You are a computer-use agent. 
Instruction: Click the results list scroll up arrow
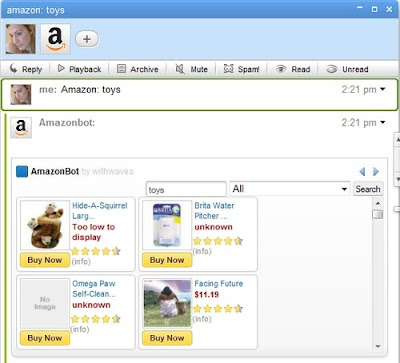(x=378, y=203)
